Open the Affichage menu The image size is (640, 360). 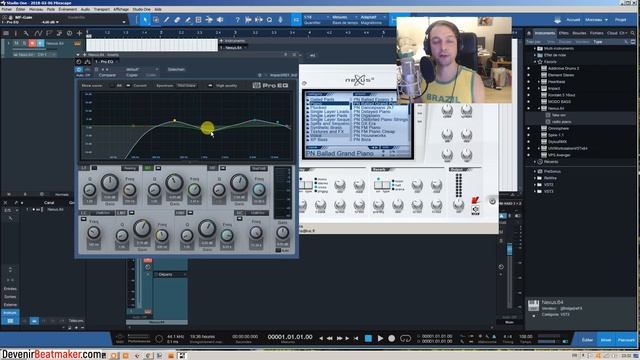[x=121, y=9]
